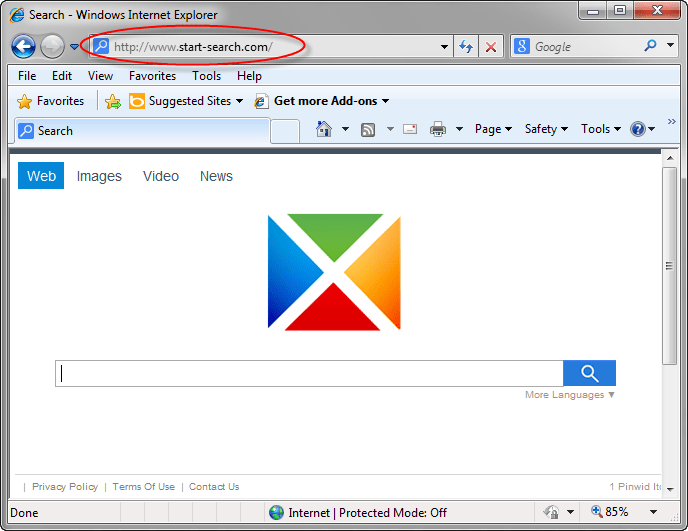Open the Page command bar menu
The height and width of the screenshot is (531, 688).
tap(493, 129)
